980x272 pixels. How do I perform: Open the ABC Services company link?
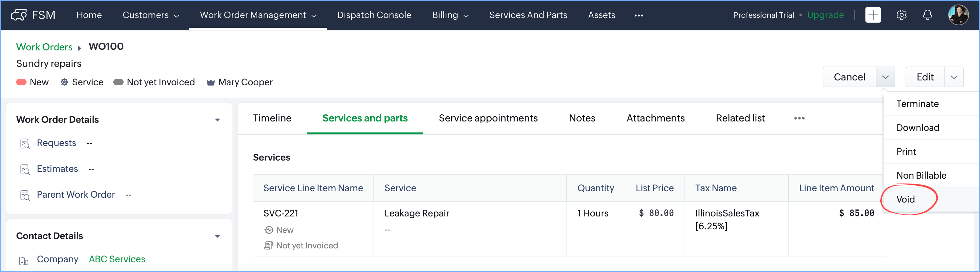pos(117,259)
